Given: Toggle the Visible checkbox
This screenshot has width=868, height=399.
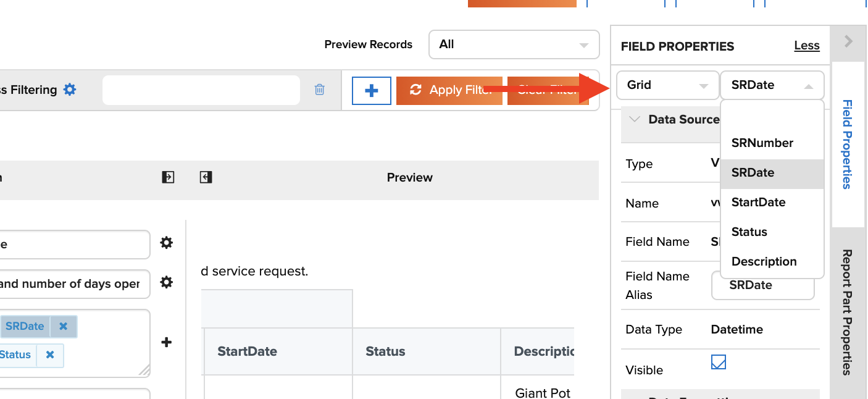Looking at the screenshot, I should point(718,362).
